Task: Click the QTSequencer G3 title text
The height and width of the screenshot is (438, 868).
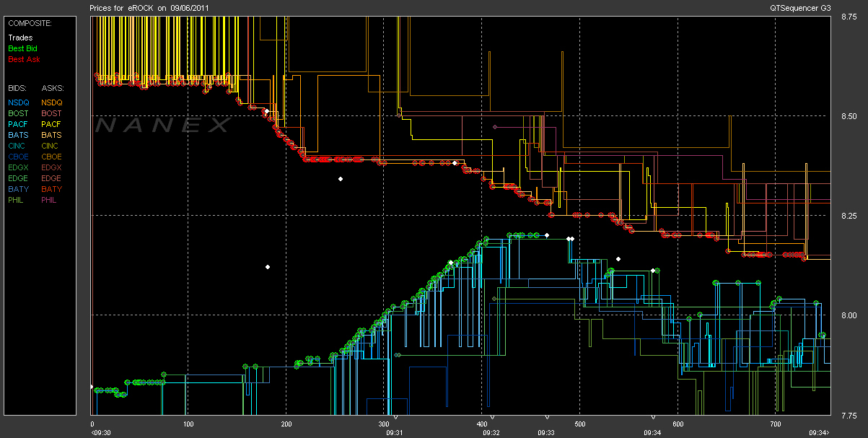Action: click(x=801, y=8)
